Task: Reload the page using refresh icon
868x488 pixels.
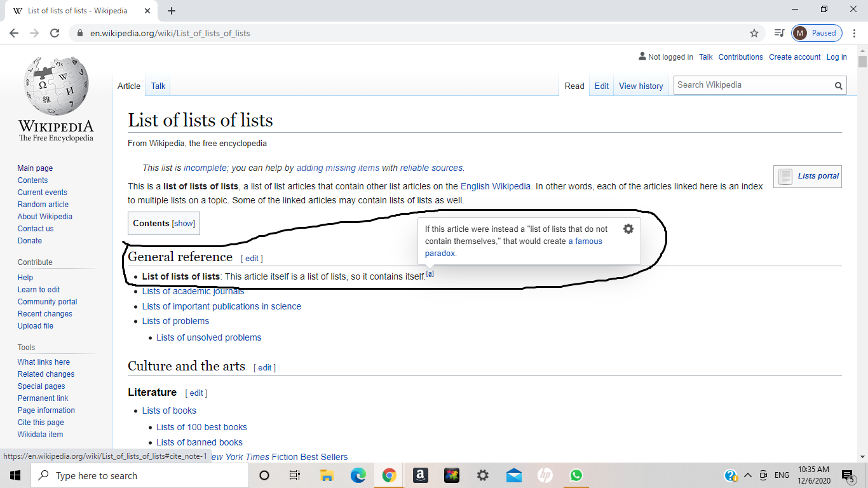Action: point(55,33)
